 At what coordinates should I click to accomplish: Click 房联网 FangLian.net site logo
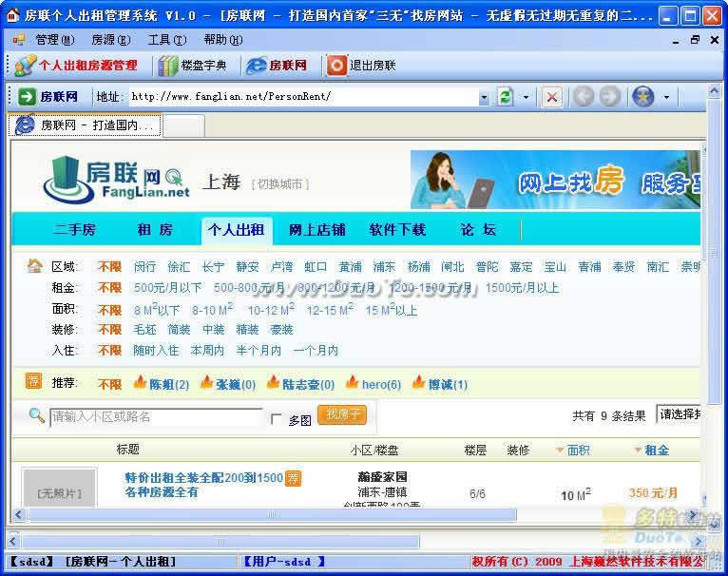pyautogui.click(x=116, y=181)
